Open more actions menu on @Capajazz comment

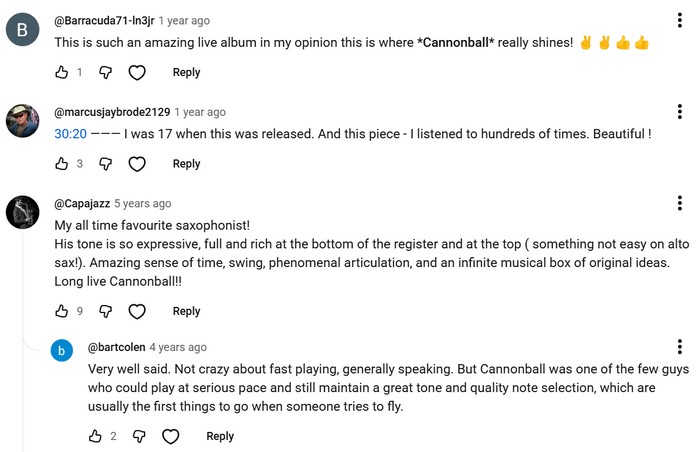pyautogui.click(x=679, y=203)
